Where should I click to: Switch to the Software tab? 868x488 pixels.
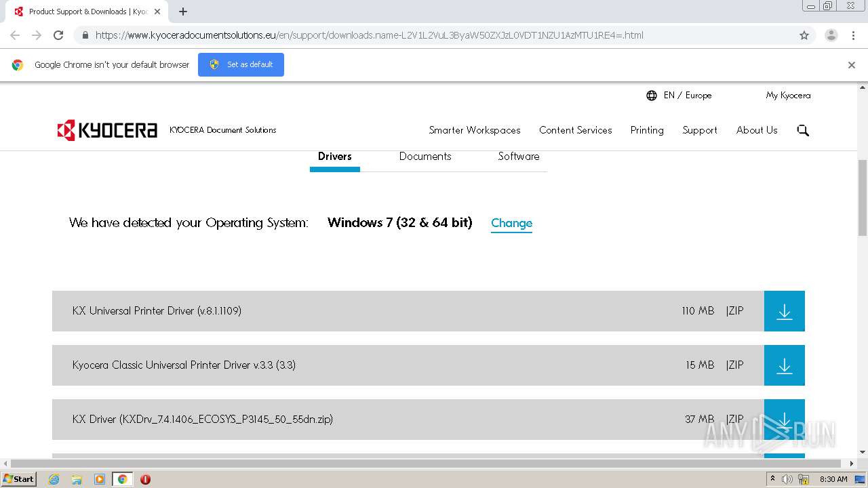(x=519, y=157)
